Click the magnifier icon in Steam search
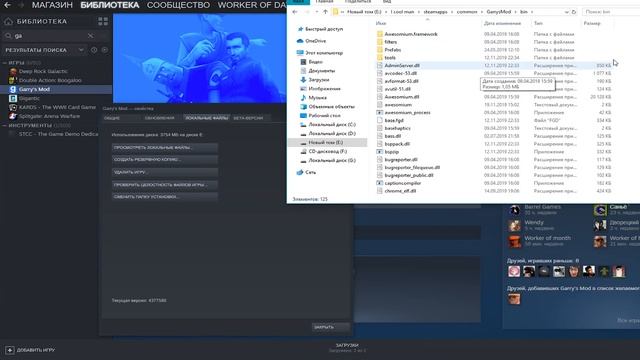 pyautogui.click(x=8, y=36)
